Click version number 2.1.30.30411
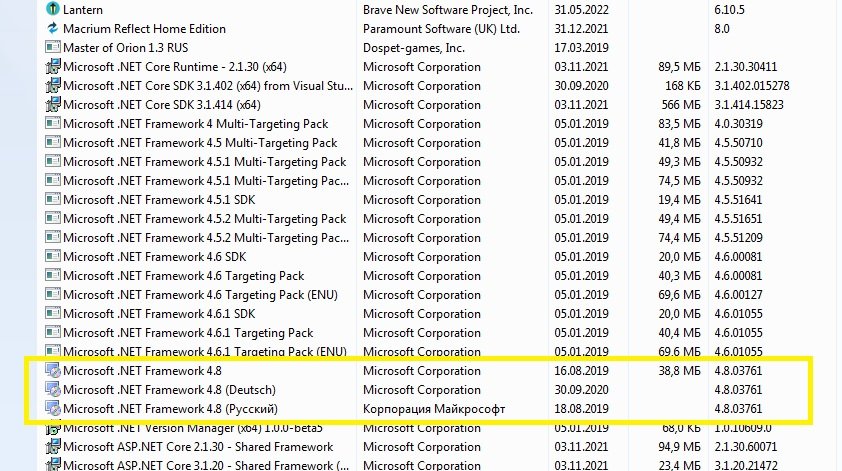This screenshot has width=842, height=471. point(745,67)
